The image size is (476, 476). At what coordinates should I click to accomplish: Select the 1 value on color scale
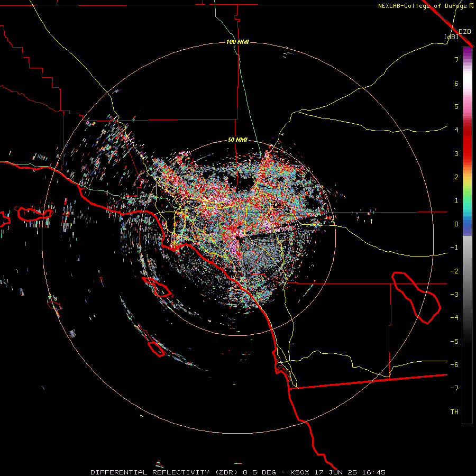click(x=456, y=200)
